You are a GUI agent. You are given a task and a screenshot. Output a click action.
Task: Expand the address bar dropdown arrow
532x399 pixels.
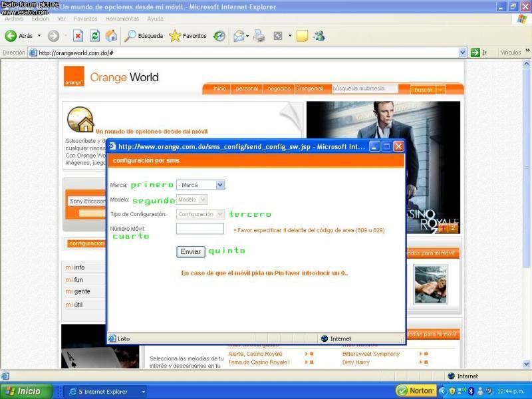point(462,53)
